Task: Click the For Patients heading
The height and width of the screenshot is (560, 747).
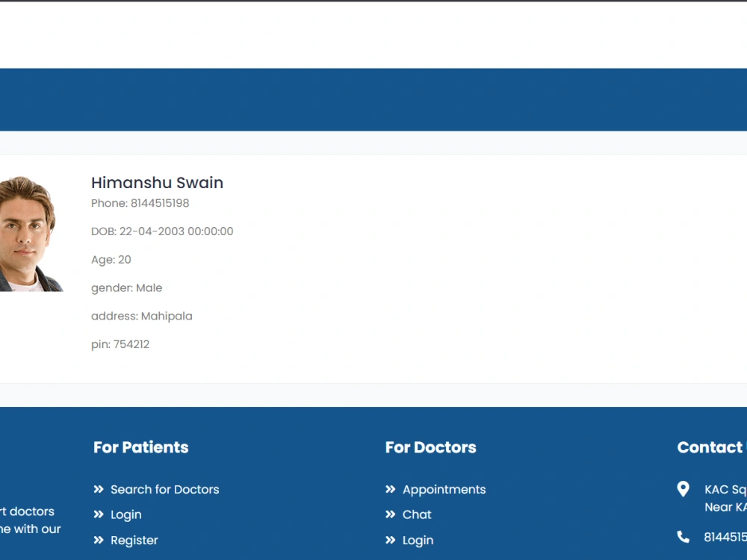Action: click(x=140, y=447)
